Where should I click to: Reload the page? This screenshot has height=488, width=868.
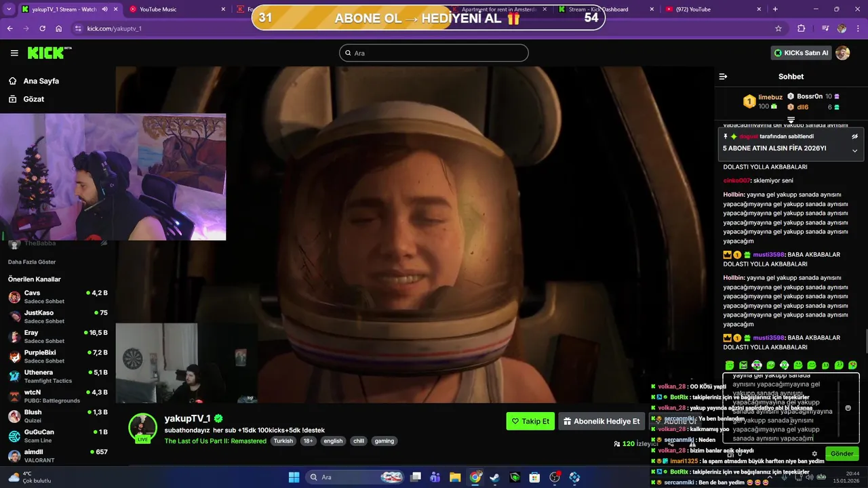pos(42,28)
